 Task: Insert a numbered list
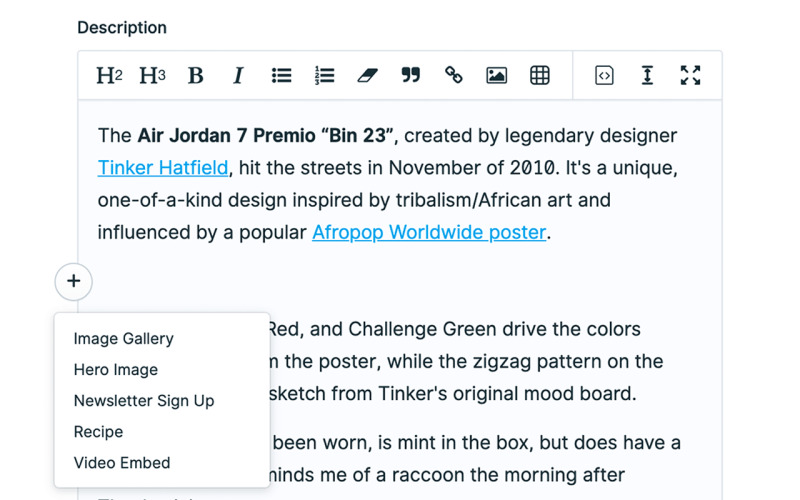click(324, 76)
